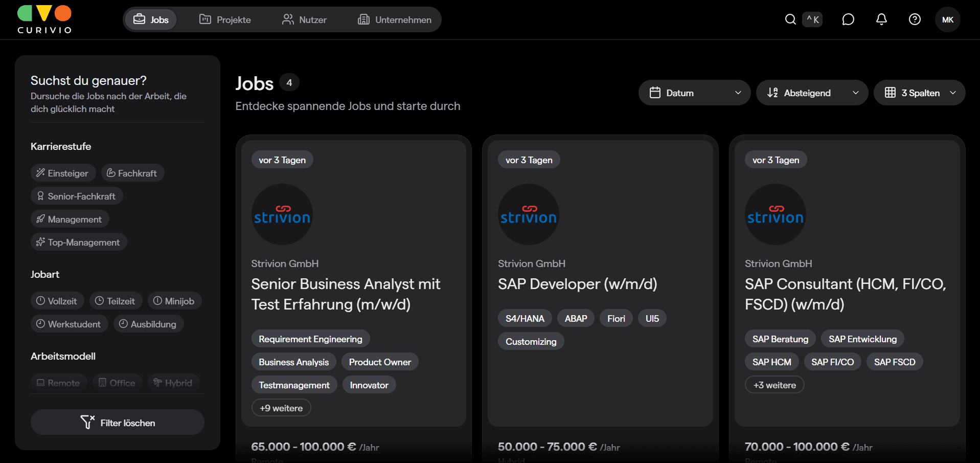Open the notifications bell

pyautogui.click(x=881, y=19)
